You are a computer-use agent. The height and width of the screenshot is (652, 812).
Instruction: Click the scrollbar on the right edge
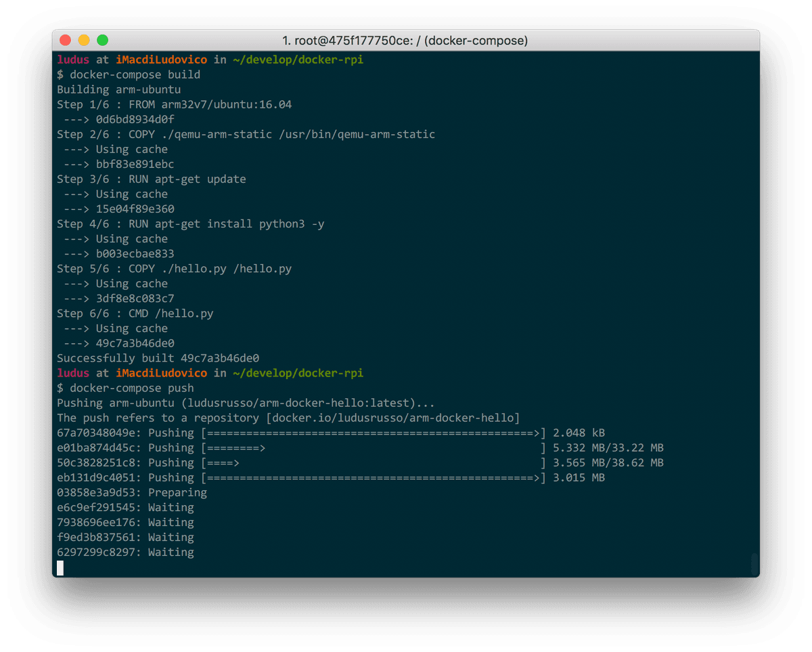point(753,563)
